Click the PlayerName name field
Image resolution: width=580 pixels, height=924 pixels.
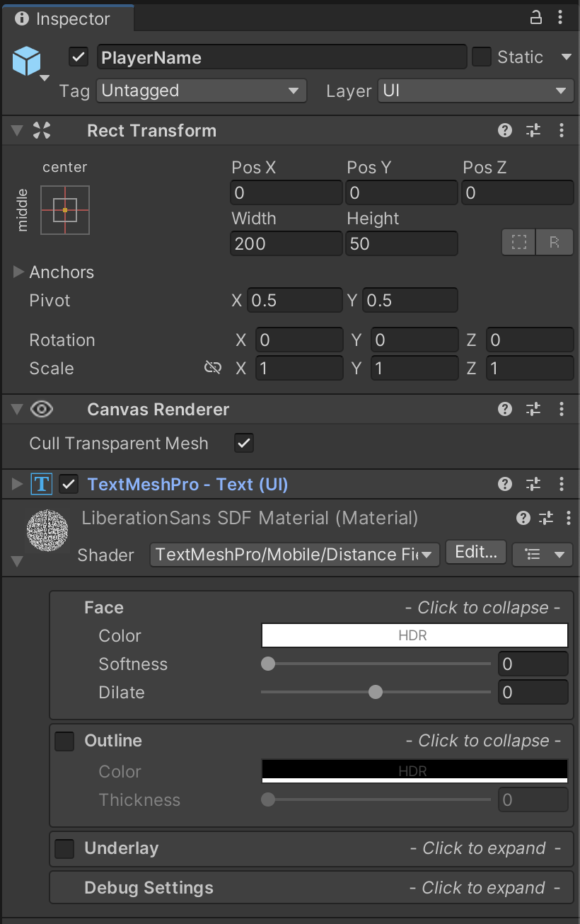click(282, 57)
